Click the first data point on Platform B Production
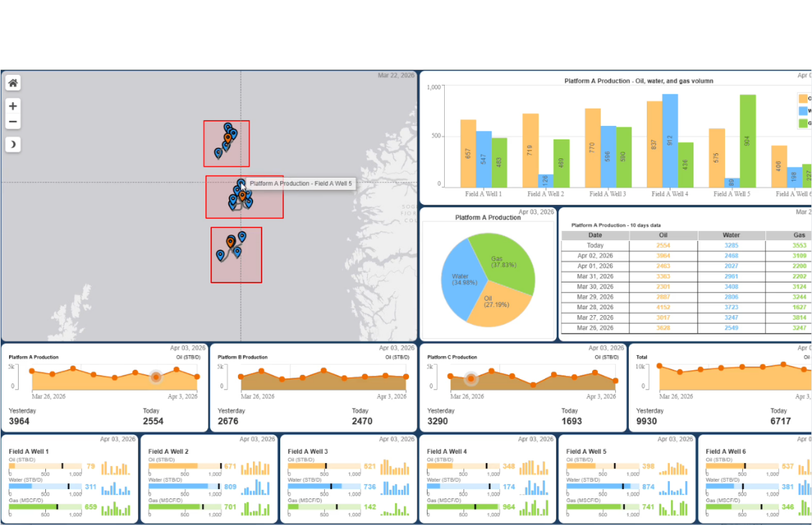 pyautogui.click(x=241, y=377)
